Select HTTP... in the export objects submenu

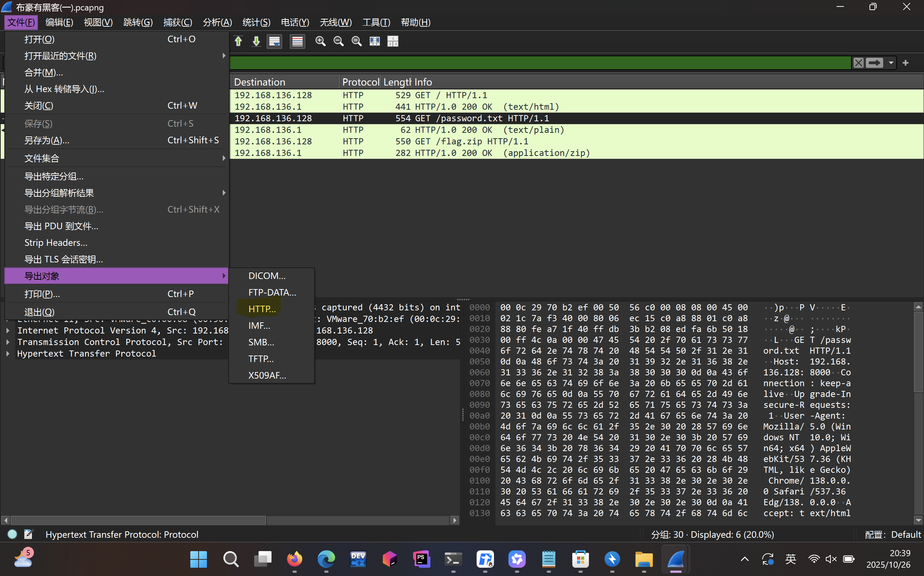click(x=271, y=309)
